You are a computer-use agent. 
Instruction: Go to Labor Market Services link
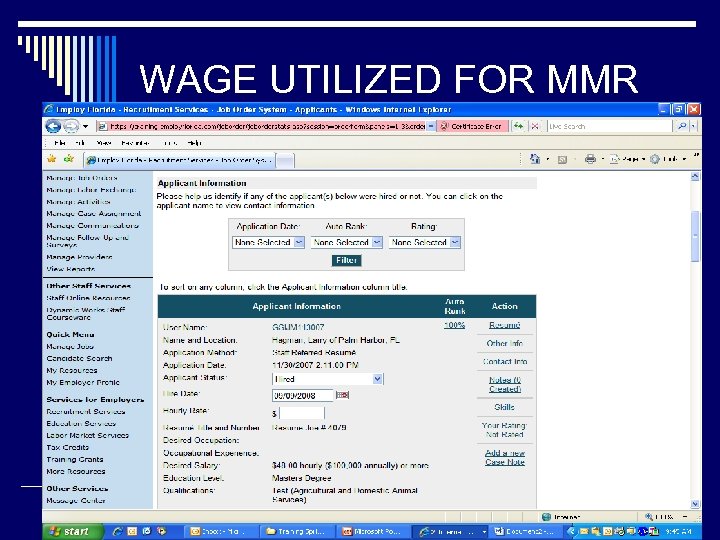(x=87, y=435)
